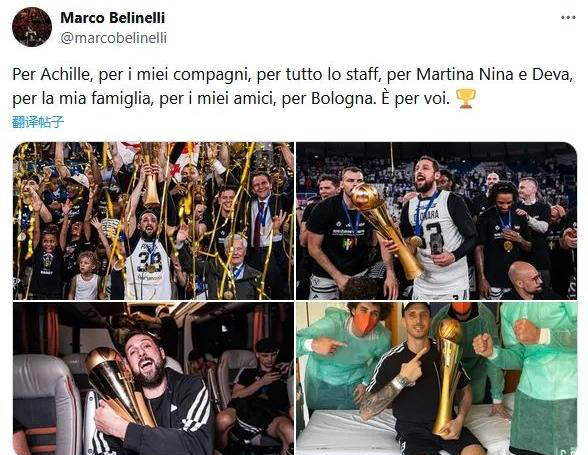
Task: Click the bald man with glasses in arena photo
Action: 527,280
